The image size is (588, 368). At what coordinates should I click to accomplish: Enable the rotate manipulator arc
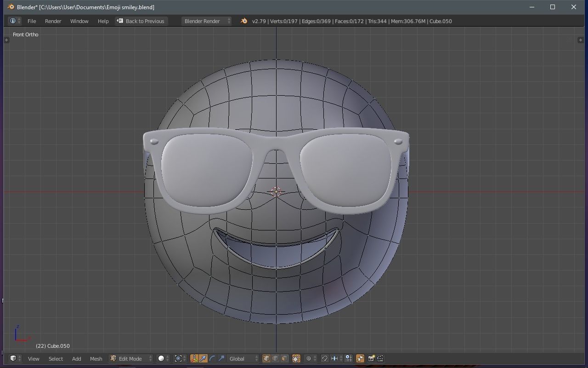tap(212, 358)
